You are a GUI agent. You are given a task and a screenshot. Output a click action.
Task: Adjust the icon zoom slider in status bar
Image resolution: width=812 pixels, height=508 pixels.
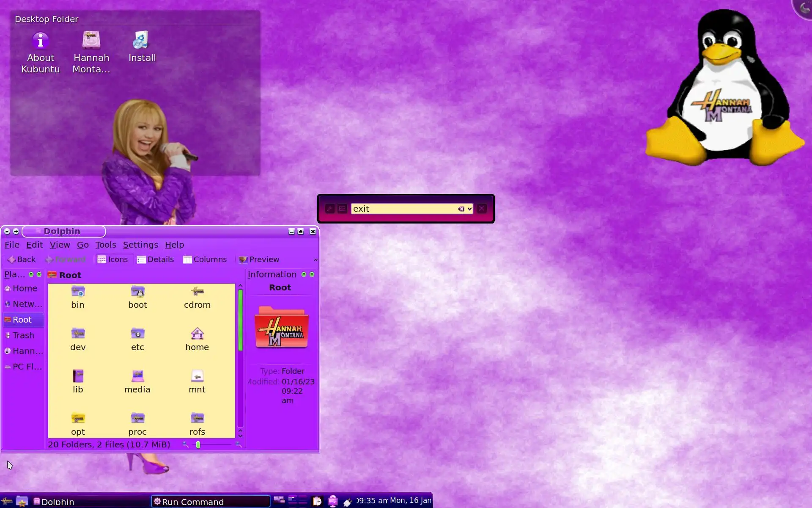point(198,444)
